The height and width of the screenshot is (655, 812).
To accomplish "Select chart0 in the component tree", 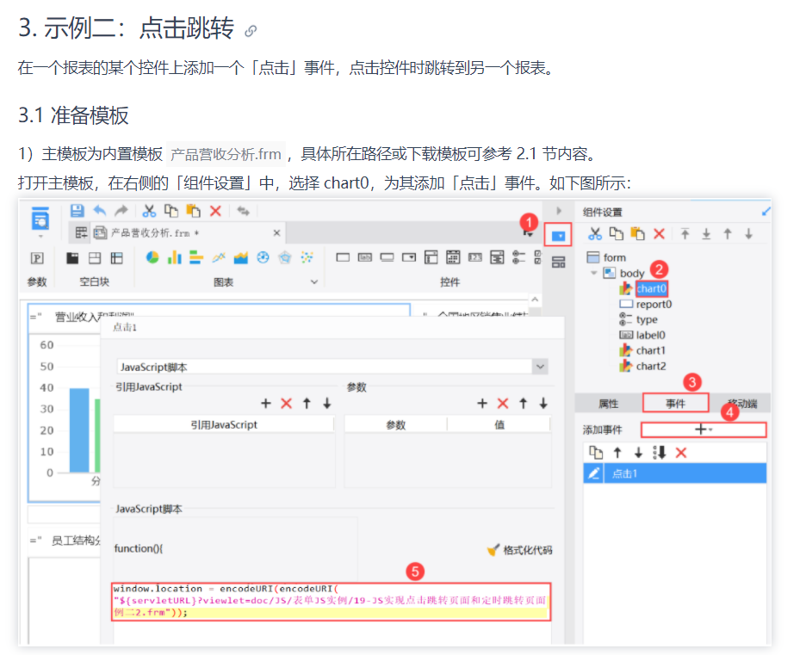I will pos(652,288).
